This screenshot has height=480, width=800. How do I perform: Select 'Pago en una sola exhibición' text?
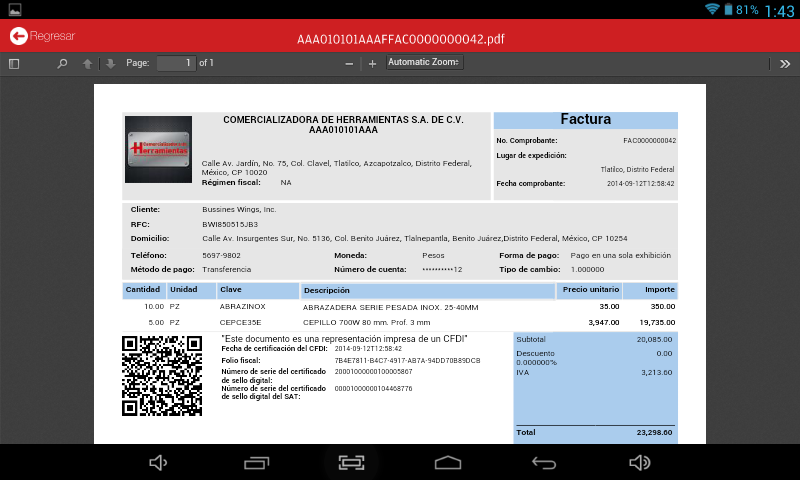[x=620, y=256]
